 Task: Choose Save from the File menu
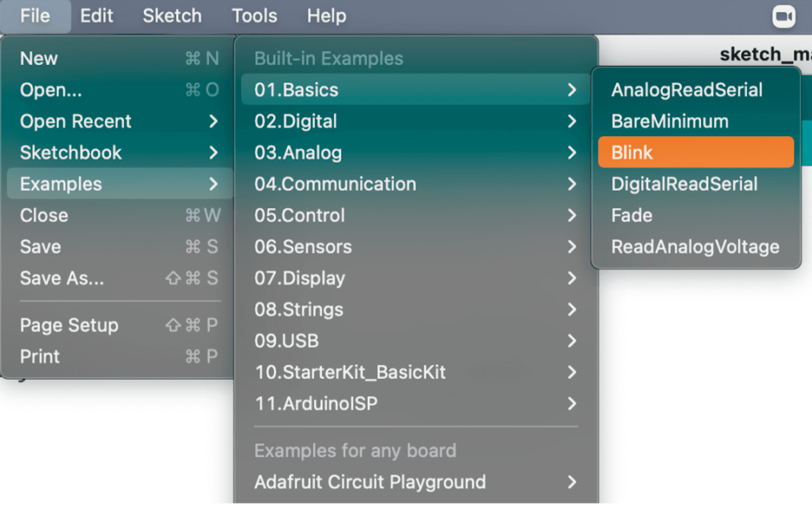click(120, 247)
